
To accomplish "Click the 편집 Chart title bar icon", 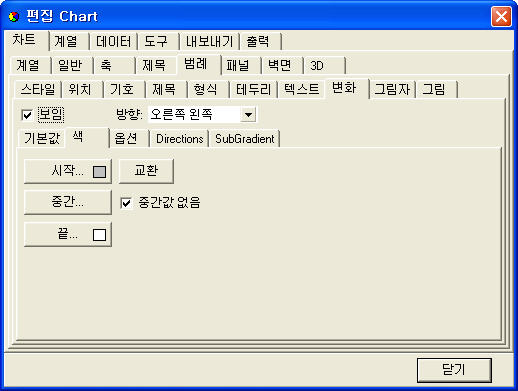I will tap(14, 16).
